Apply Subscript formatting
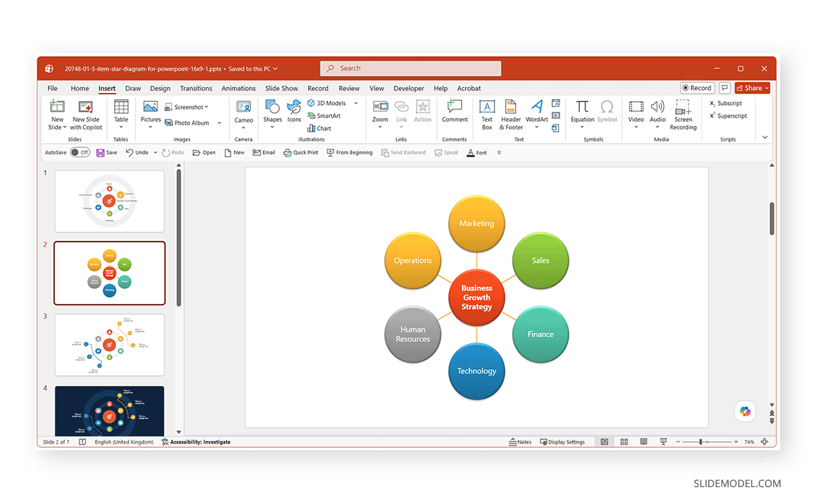The height and width of the screenshot is (504, 814). 726,103
